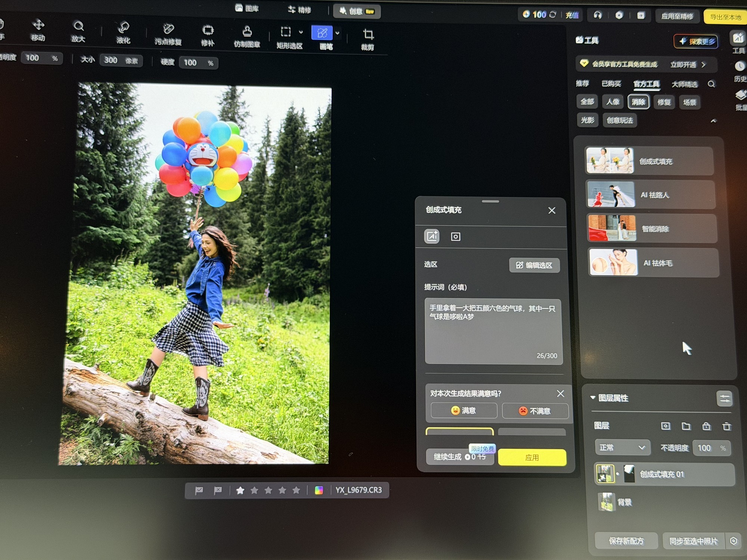Select the 修复 filter chip

pos(664,102)
